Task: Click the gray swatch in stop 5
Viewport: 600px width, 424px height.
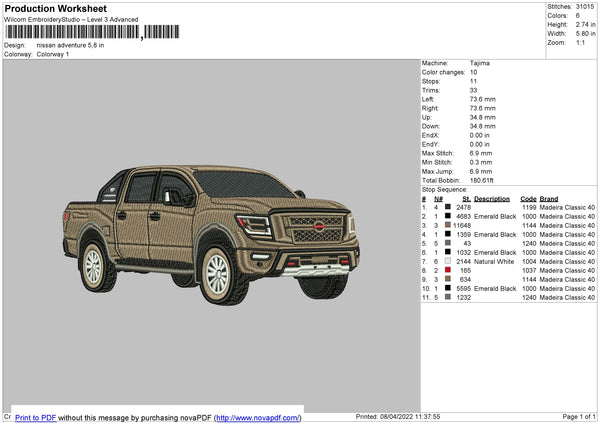Action: (447, 243)
